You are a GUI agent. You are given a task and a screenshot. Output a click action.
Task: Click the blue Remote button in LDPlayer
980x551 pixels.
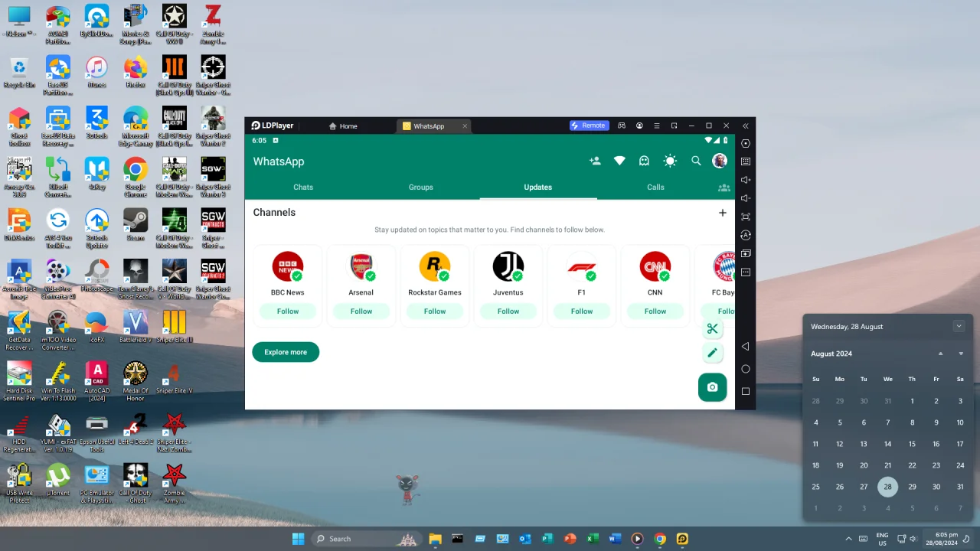click(589, 126)
